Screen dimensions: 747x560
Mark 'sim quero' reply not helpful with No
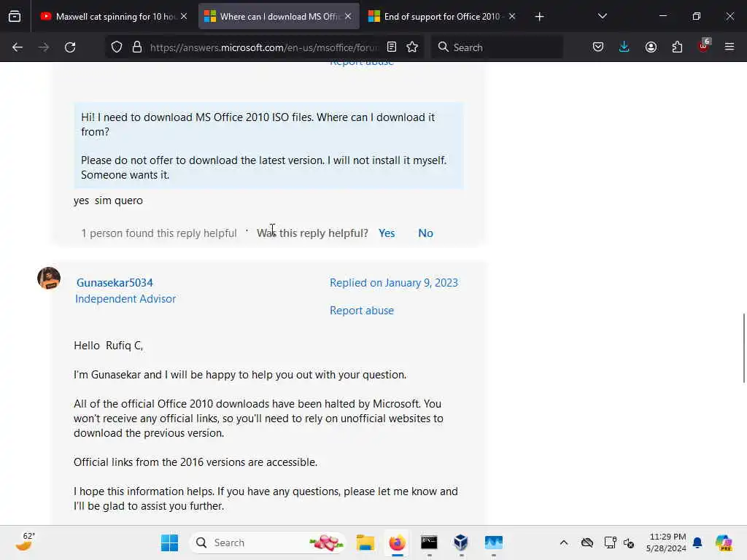pyautogui.click(x=425, y=233)
